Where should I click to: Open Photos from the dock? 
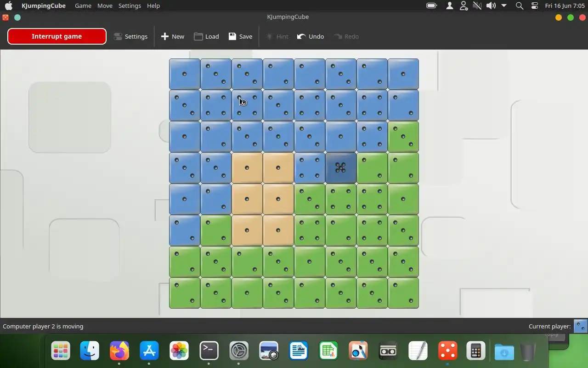coord(179,351)
